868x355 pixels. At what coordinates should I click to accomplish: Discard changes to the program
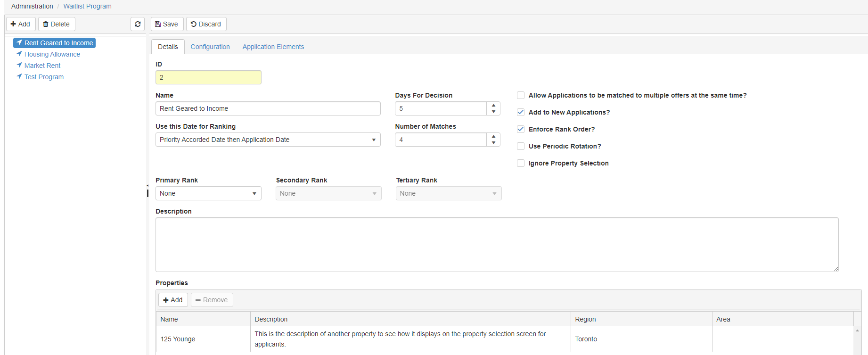coord(206,24)
